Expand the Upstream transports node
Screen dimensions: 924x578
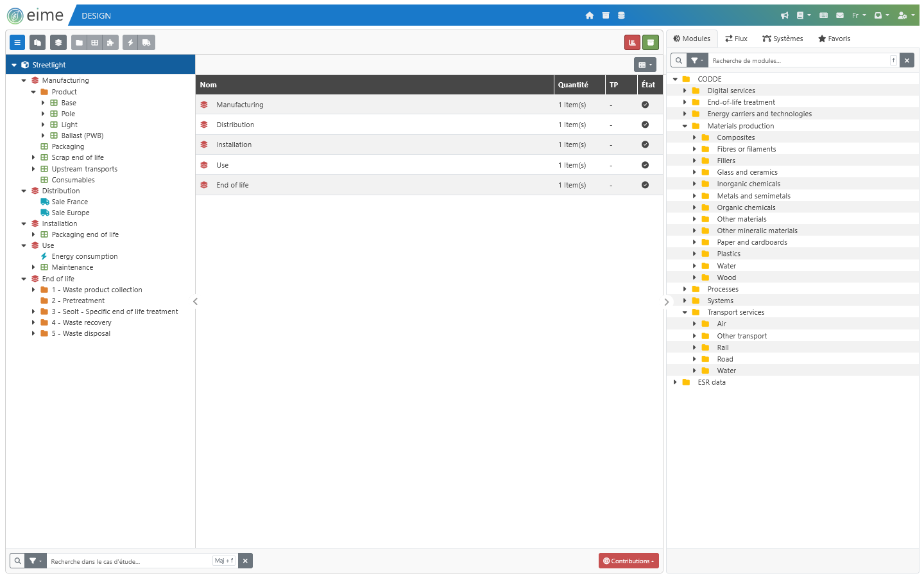33,169
